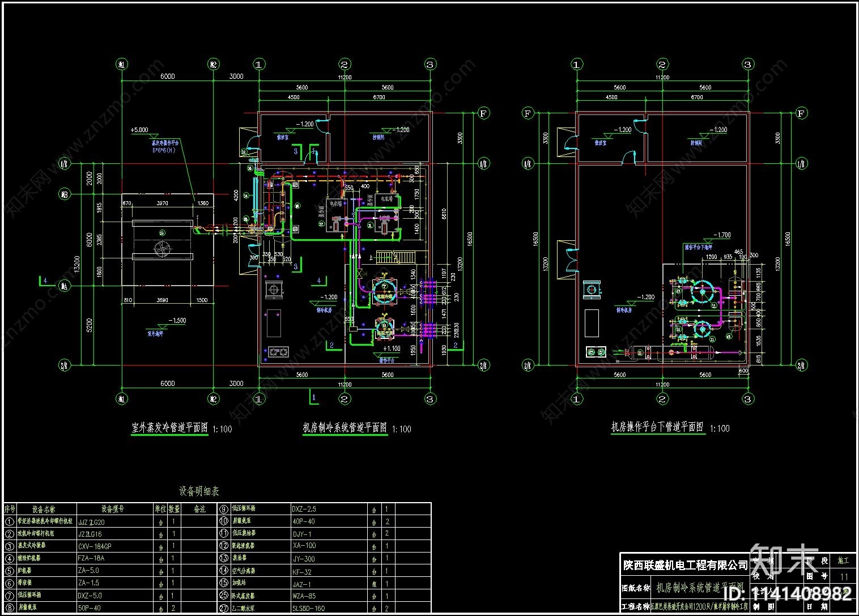The image size is (859, 616).
Task: Select the drawing title 机房操作平台下管道平面图
Action: [657, 427]
